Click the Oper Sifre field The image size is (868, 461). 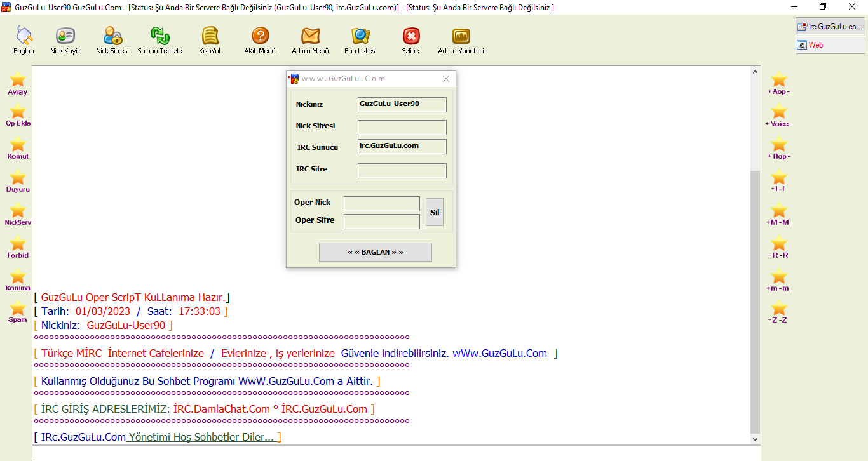coord(382,222)
